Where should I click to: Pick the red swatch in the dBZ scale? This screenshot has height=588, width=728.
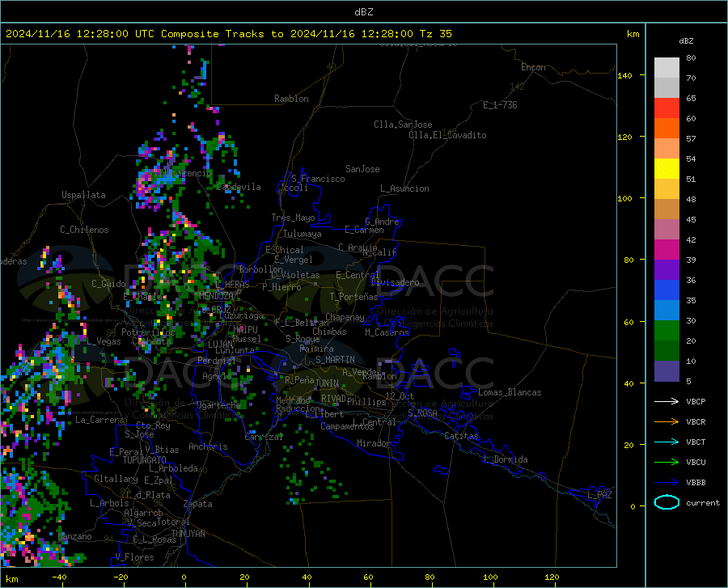(667, 108)
